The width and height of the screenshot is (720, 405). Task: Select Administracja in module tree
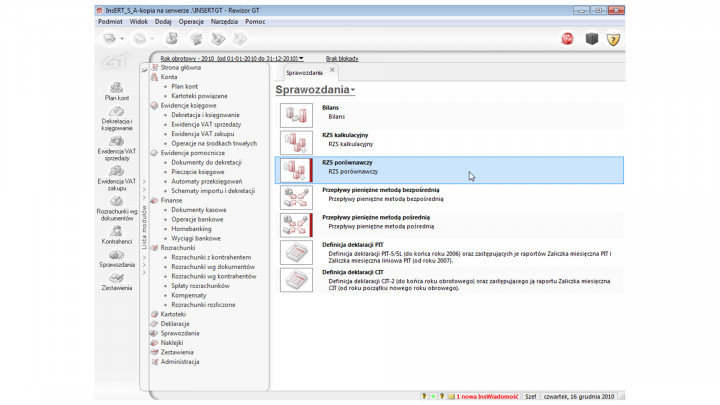[180, 362]
